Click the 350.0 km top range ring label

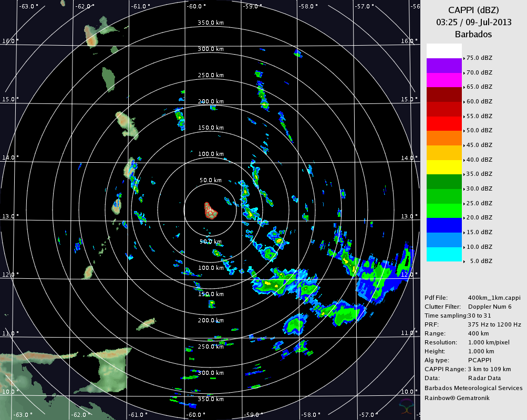(x=211, y=23)
